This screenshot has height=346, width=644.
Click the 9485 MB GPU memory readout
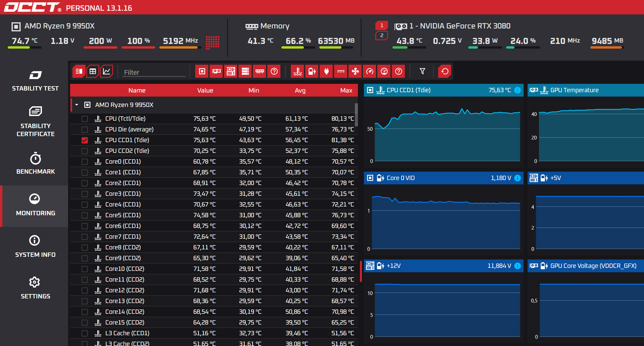pyautogui.click(x=607, y=41)
